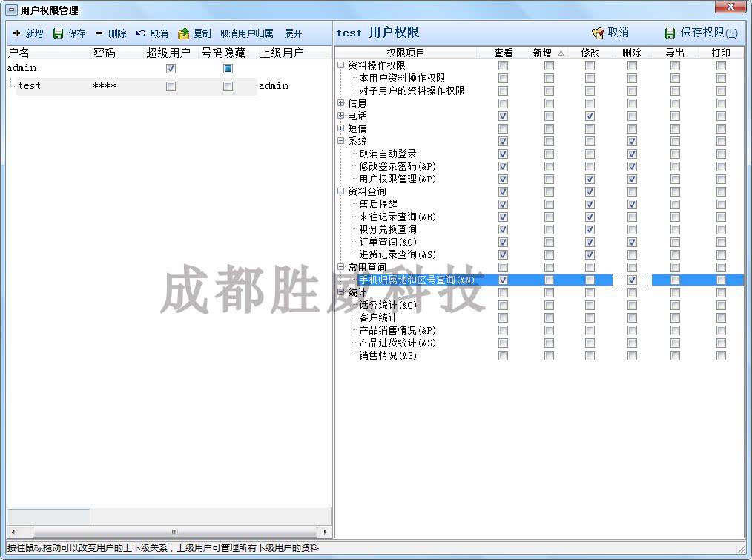Click the green 保存 disk icon

[x=58, y=33]
